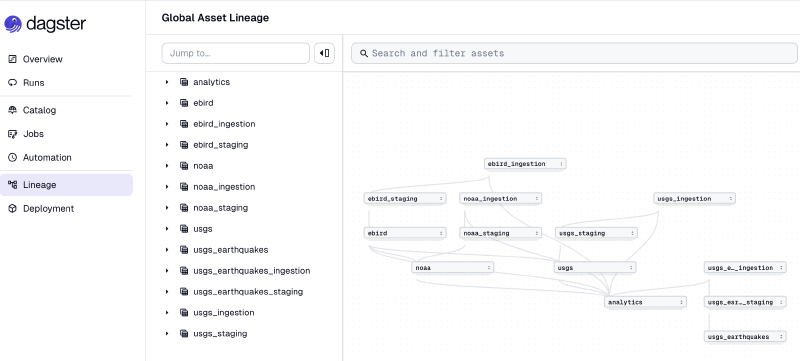Open the ebird node options menu

tap(441, 233)
